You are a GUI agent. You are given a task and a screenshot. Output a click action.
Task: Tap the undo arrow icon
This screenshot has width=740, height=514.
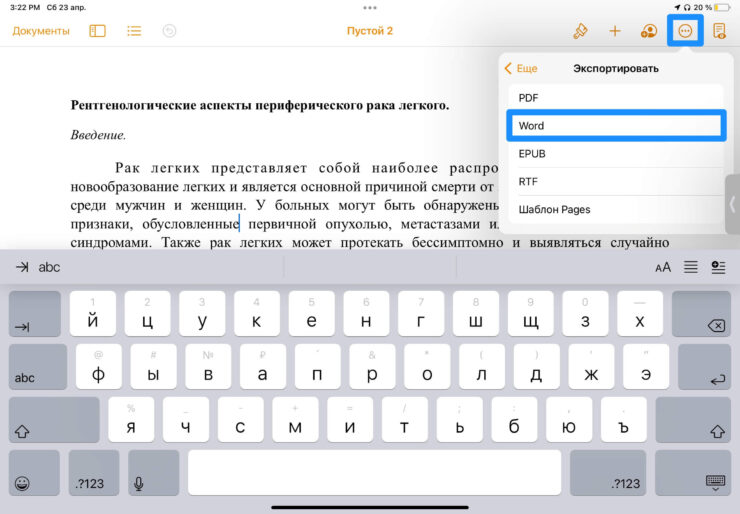[x=169, y=31]
